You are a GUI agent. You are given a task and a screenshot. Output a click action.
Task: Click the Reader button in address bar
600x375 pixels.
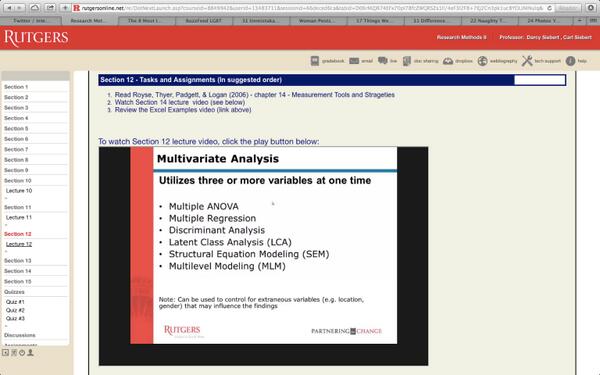pyautogui.click(x=567, y=8)
